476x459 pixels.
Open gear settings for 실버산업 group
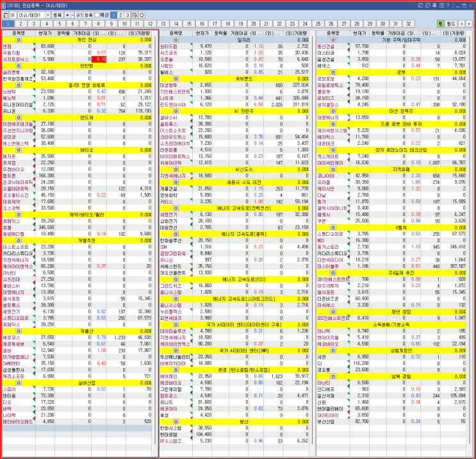(19, 383)
